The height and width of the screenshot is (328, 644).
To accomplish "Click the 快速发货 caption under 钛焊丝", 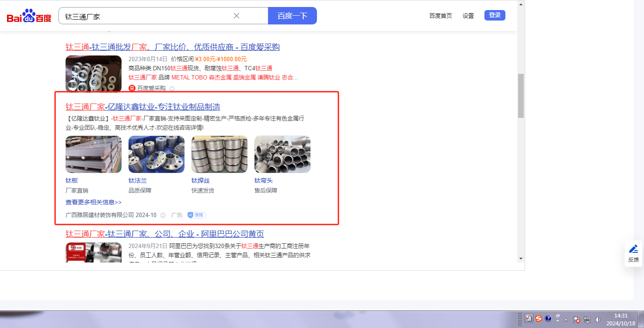I will pyautogui.click(x=203, y=190).
